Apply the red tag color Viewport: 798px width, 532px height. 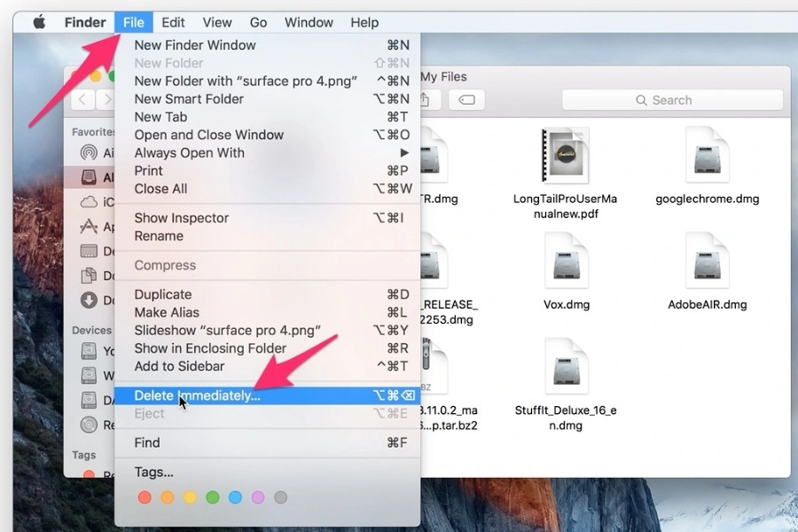[x=145, y=497]
